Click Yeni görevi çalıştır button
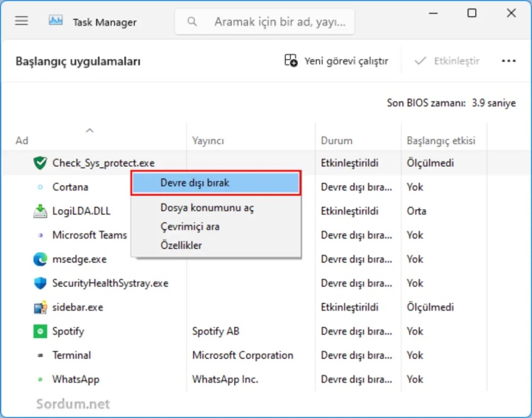 337,61
